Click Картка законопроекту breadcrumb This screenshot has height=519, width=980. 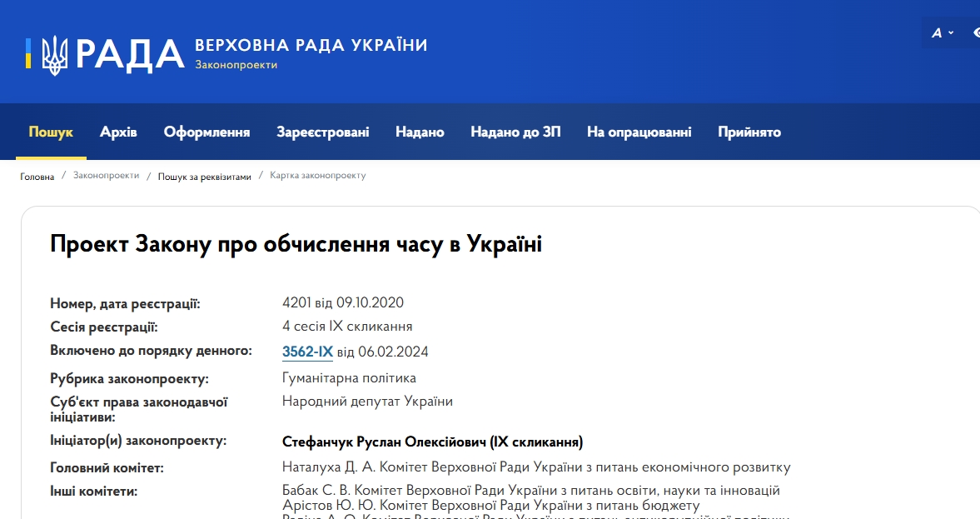pos(317,176)
